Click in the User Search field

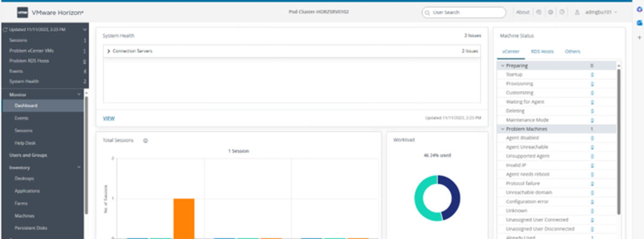[467, 12]
